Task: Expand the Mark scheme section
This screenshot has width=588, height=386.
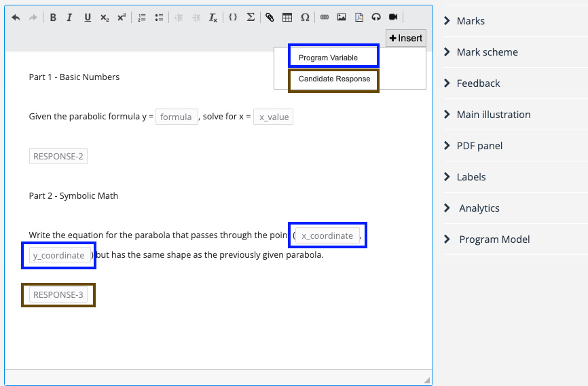Action: tap(487, 52)
